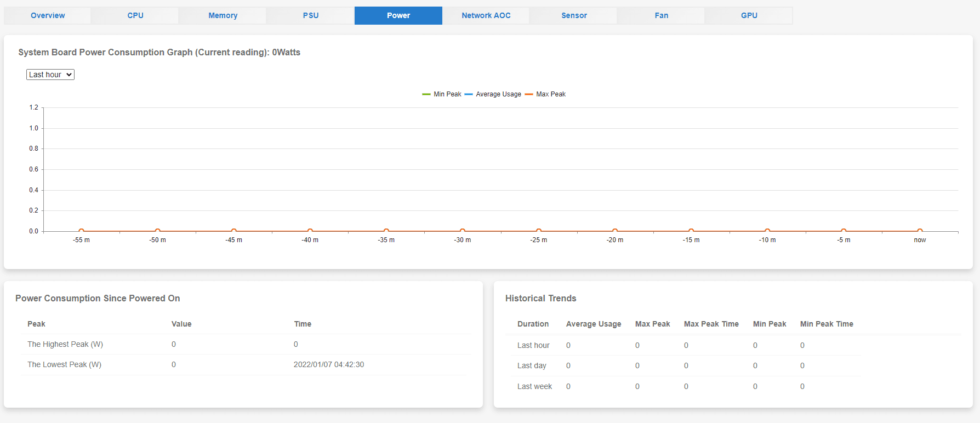Select the PSU tab

pos(311,15)
